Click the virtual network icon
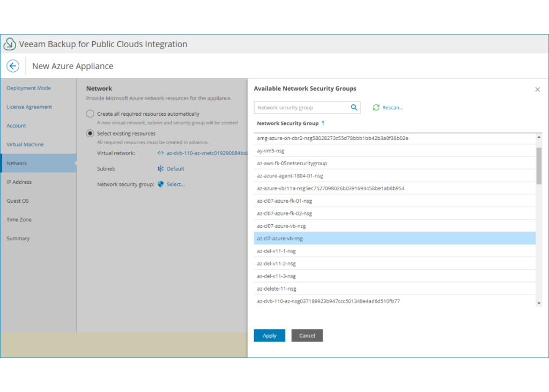 click(x=160, y=153)
